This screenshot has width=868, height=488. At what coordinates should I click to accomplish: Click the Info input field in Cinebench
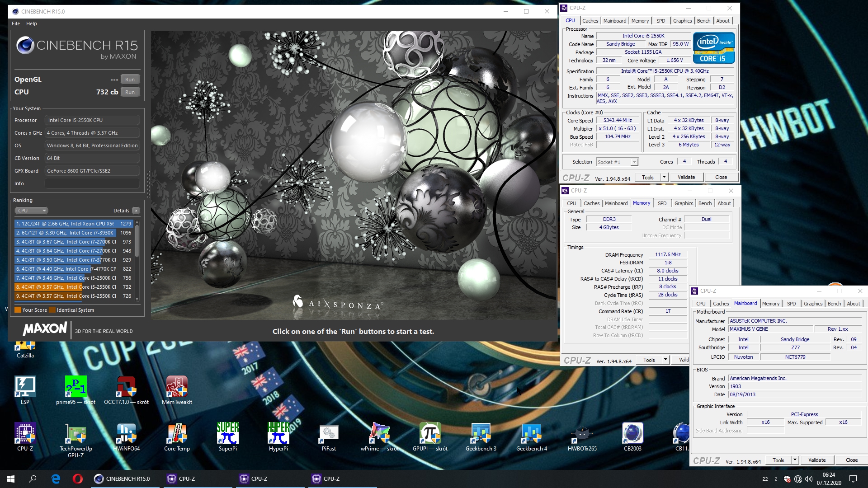[x=92, y=183]
